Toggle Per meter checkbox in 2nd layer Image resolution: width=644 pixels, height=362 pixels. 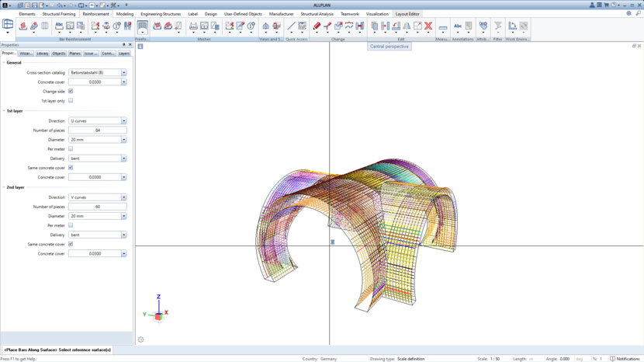point(71,225)
